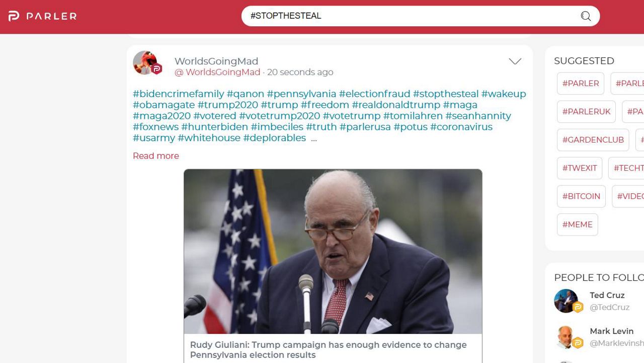Open the Rudy Giuliani article image

[x=333, y=251]
